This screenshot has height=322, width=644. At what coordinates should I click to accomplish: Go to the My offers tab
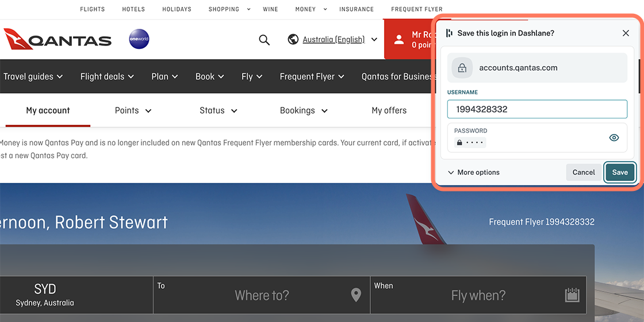pos(389,110)
